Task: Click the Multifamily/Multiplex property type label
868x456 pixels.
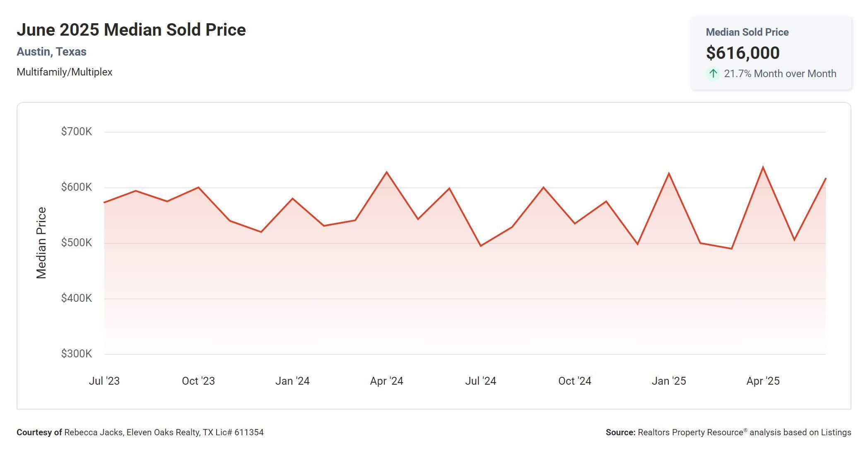Action: pos(64,72)
